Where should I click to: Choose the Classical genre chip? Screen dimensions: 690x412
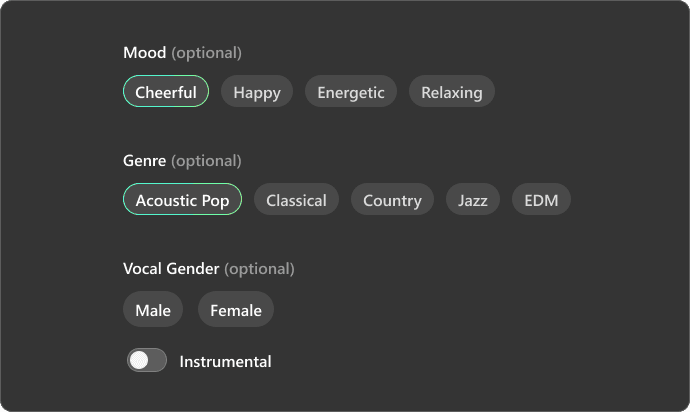point(296,199)
